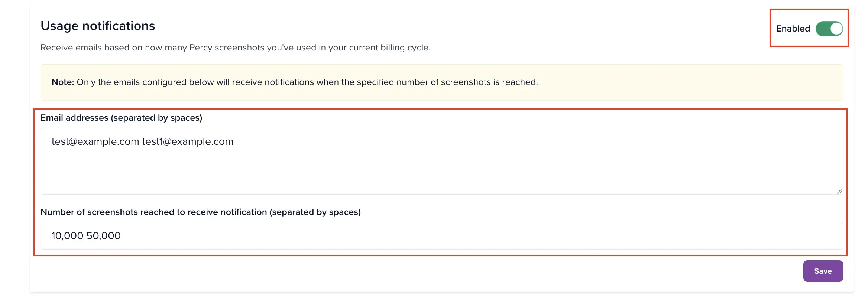Screen dimensions: 868x300
Task: Click the word "Percy" in the description
Action: [201, 48]
